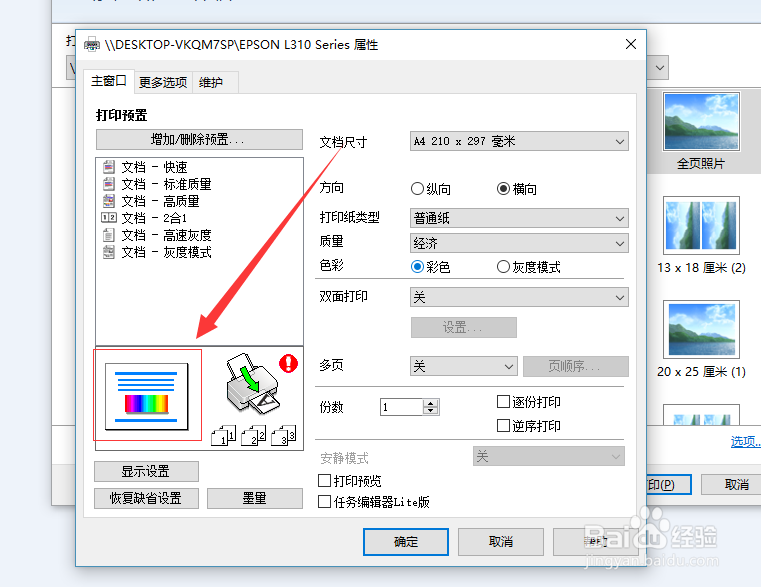Click the 打印(P) button in background window
This screenshot has height=587, width=761.
[x=668, y=485]
